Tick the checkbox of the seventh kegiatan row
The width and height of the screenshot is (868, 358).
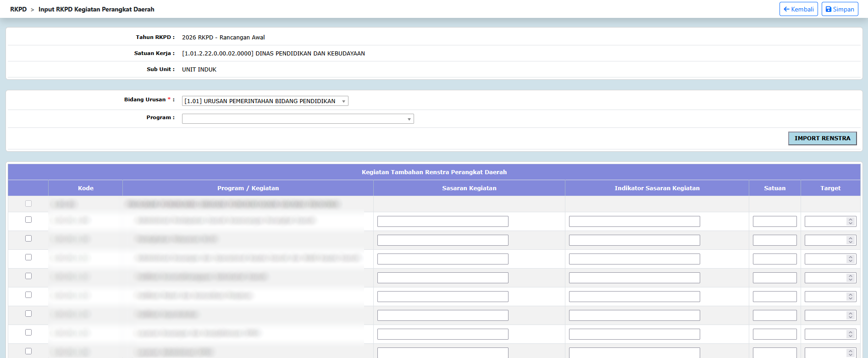click(28, 332)
